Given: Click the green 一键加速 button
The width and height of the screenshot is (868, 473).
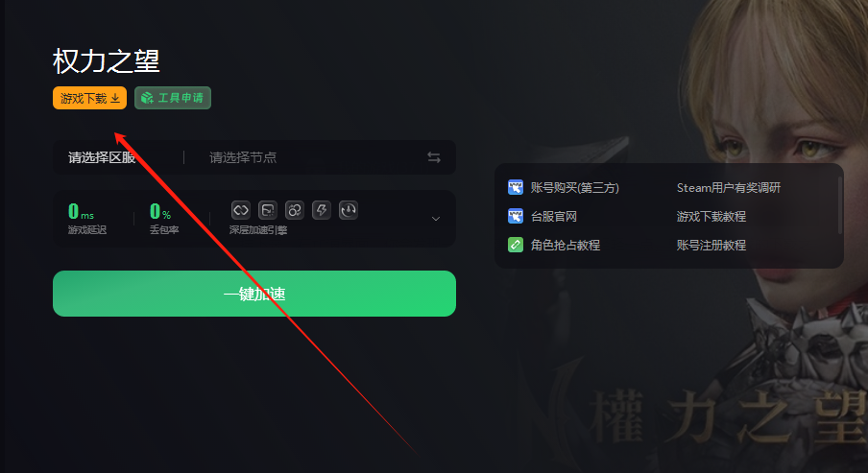Looking at the screenshot, I should click(x=254, y=294).
